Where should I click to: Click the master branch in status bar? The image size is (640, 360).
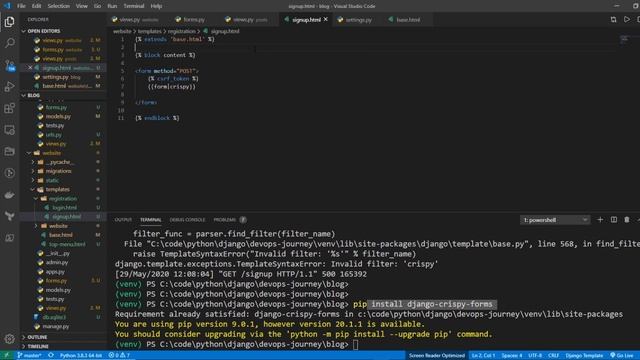pyautogui.click(x=29, y=355)
